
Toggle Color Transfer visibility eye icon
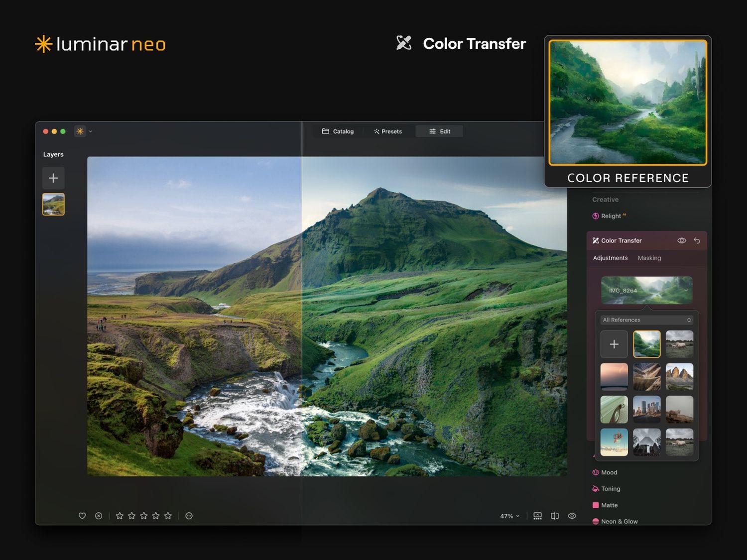pos(682,240)
